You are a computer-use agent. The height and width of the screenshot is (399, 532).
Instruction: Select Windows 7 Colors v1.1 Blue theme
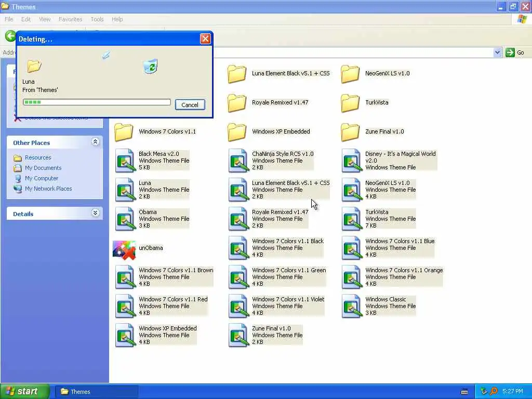tap(388, 248)
